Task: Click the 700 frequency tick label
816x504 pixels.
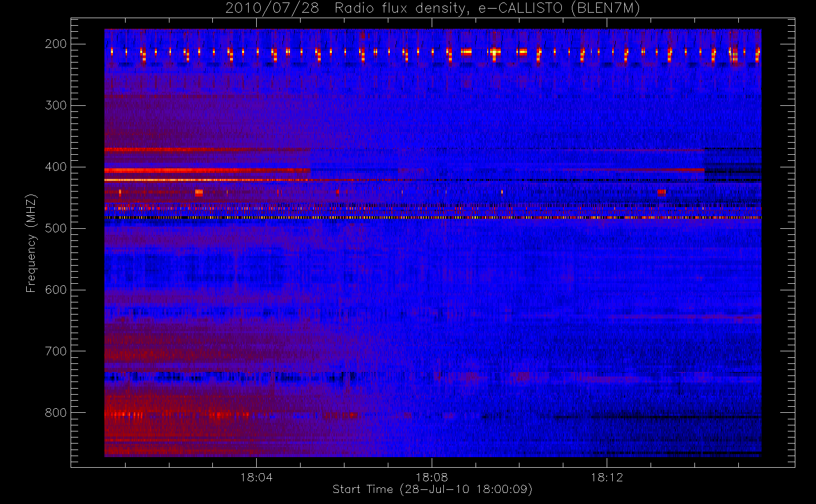Action: click(x=56, y=351)
